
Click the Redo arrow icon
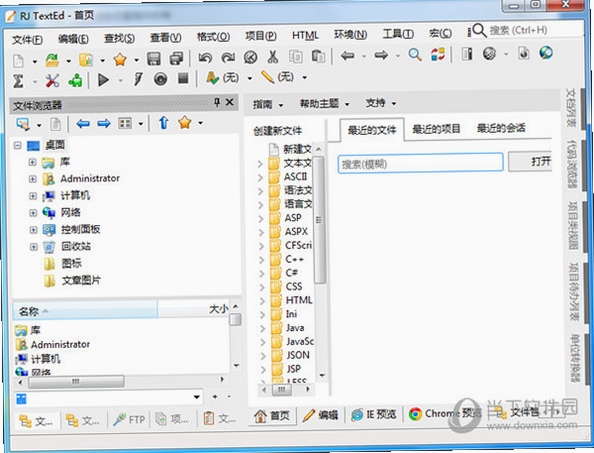[228, 57]
